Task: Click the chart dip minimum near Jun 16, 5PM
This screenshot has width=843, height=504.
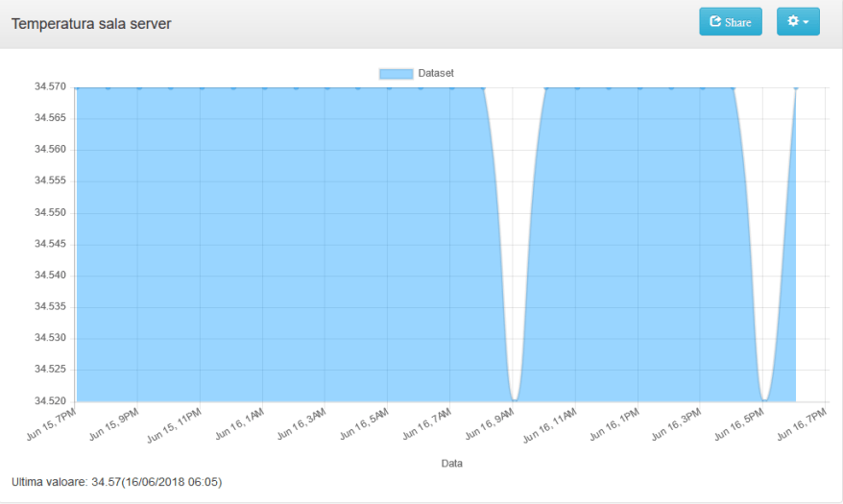Action: [x=764, y=399]
